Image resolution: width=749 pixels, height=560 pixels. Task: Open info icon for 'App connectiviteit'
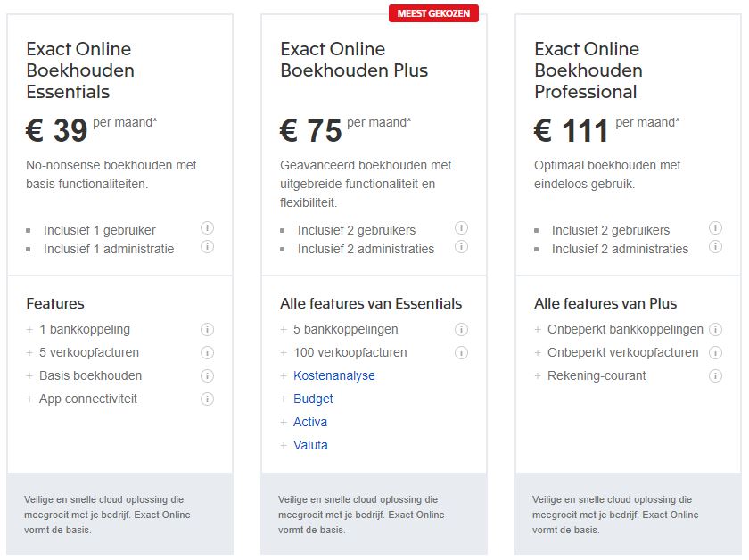(x=207, y=399)
